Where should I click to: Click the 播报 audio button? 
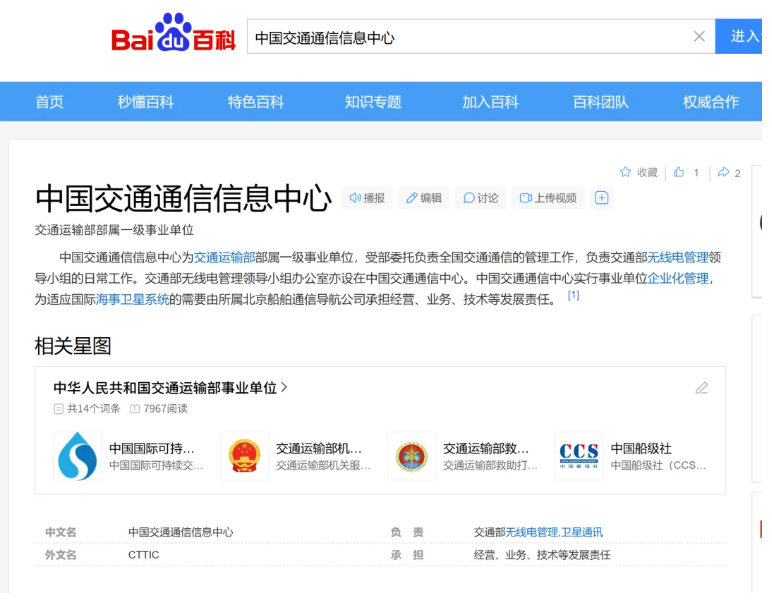pos(367,198)
